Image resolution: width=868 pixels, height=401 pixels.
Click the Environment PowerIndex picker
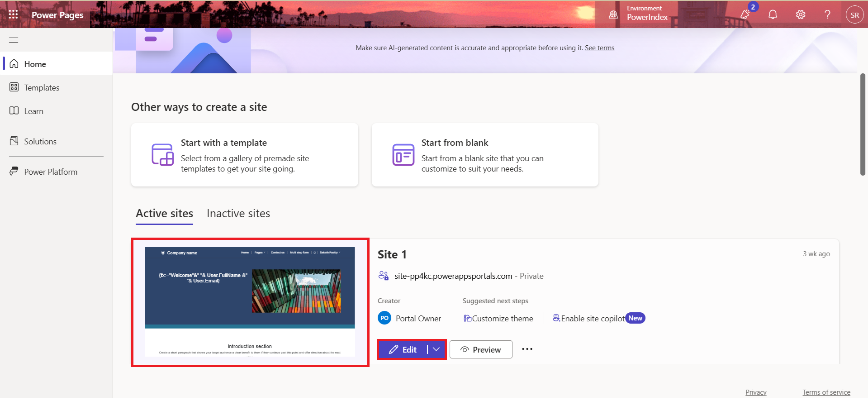639,14
